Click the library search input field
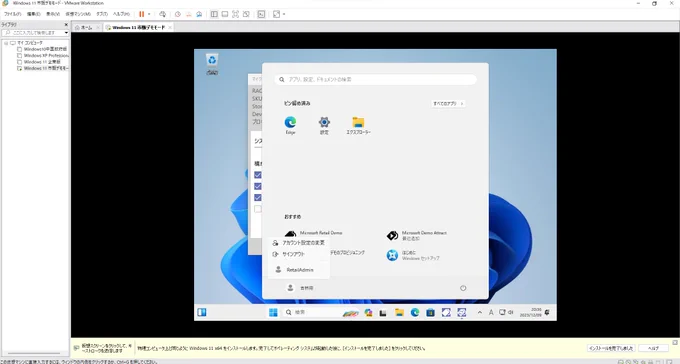680x364 pixels. [x=33, y=33]
